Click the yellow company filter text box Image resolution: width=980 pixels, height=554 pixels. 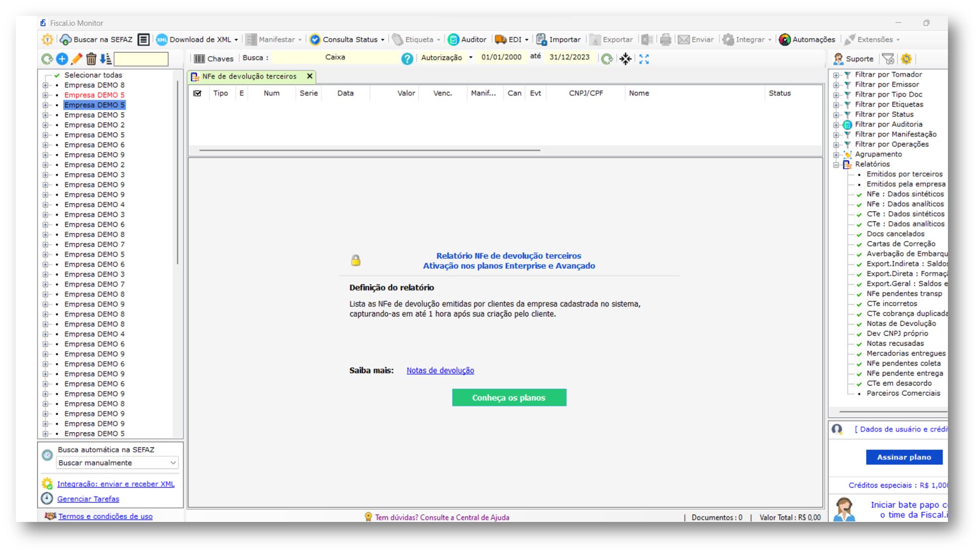coord(141,59)
